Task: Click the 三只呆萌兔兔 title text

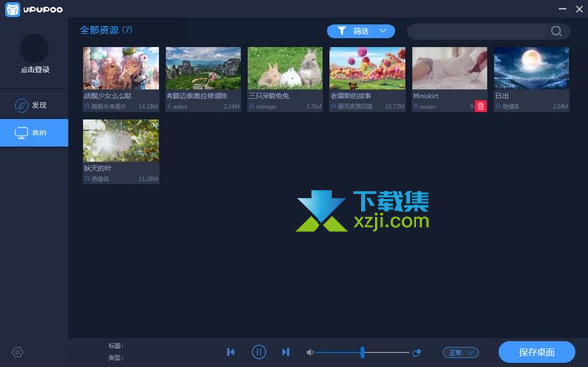Action: (269, 96)
